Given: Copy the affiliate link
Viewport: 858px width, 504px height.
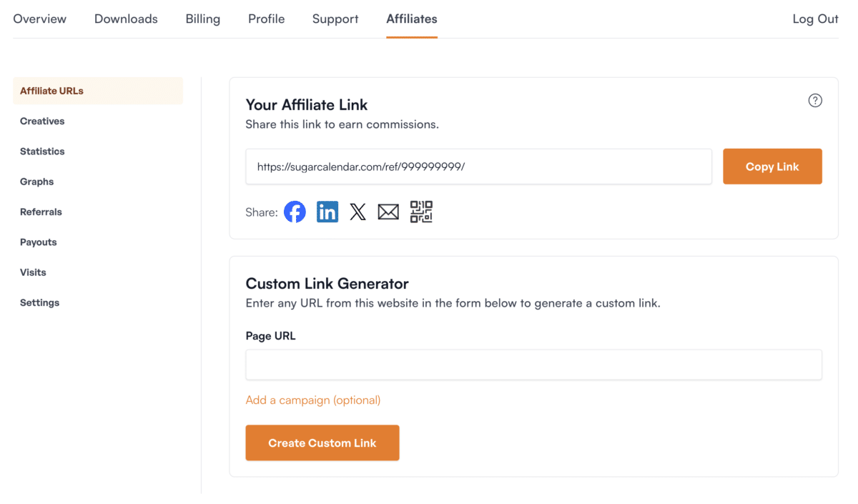Looking at the screenshot, I should click(772, 167).
